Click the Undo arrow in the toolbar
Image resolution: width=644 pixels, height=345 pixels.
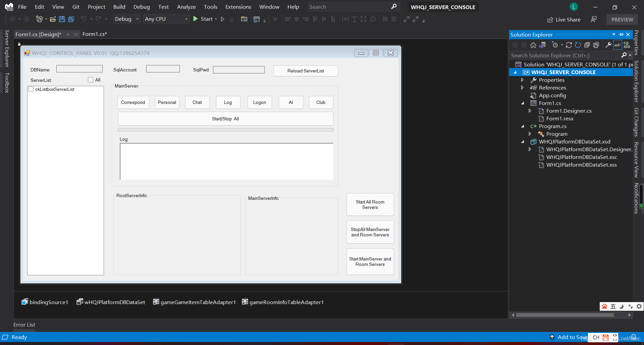[84, 19]
